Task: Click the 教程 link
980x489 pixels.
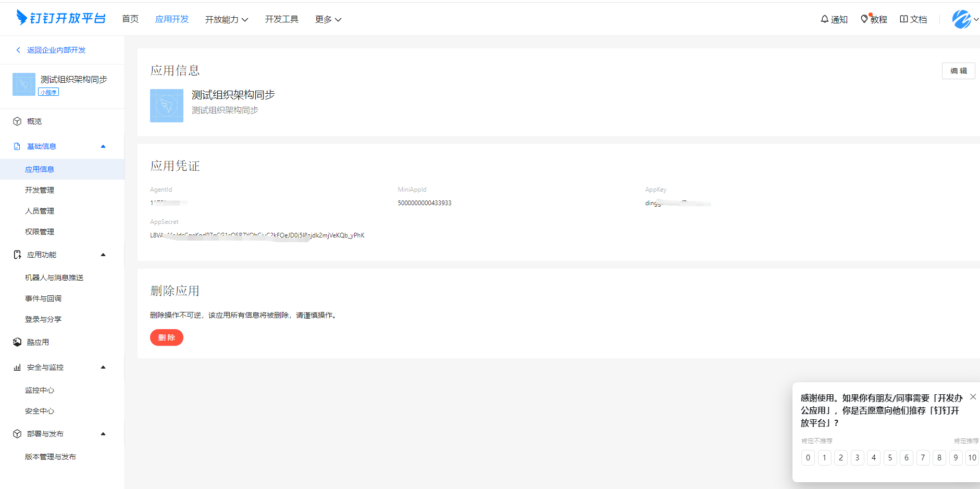Action: tap(879, 19)
